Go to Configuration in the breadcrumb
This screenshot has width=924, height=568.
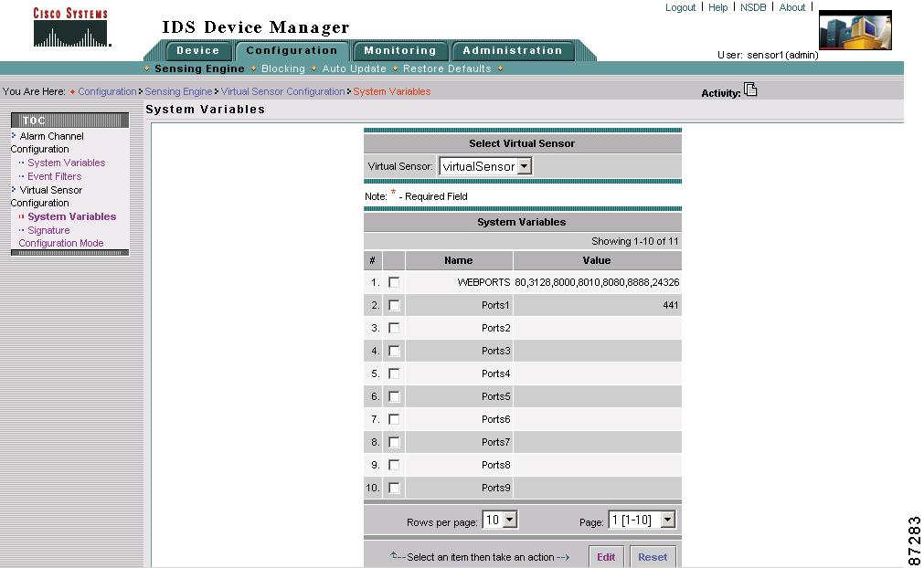[x=107, y=92]
